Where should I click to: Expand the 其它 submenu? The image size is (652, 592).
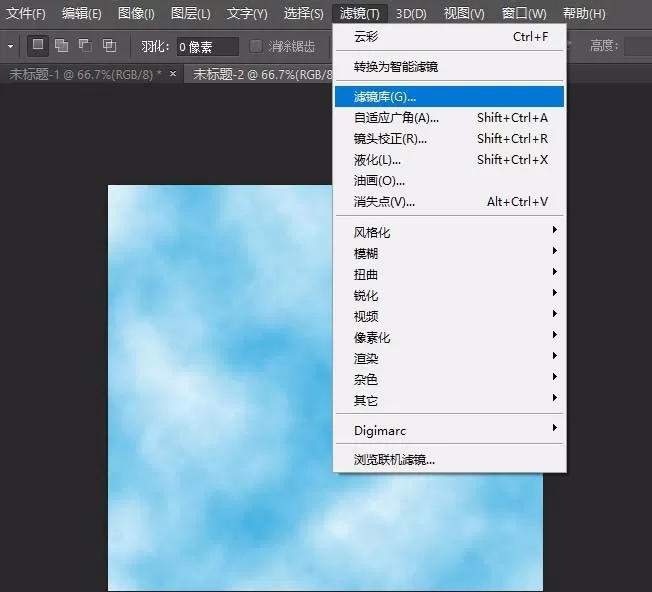[449, 400]
